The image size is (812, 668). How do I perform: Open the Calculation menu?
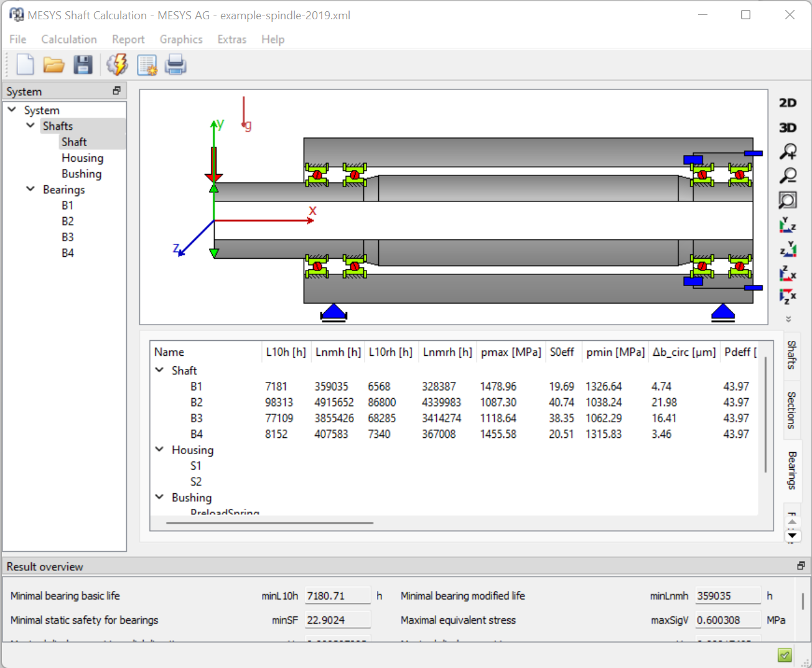pyautogui.click(x=69, y=39)
